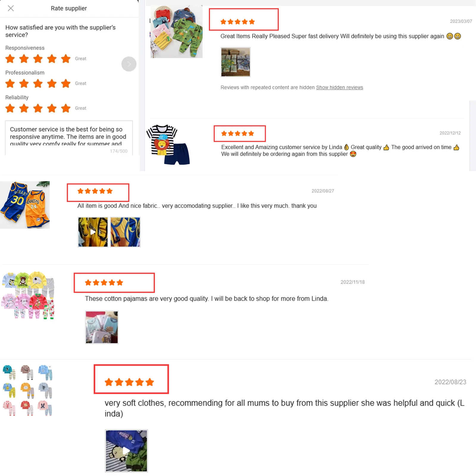
Task: Click the gray next arrow button
Action: (129, 64)
